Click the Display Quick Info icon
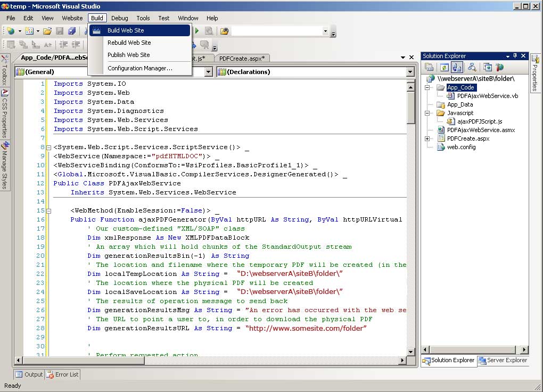The height and width of the screenshot is (392, 543). tap(35, 44)
